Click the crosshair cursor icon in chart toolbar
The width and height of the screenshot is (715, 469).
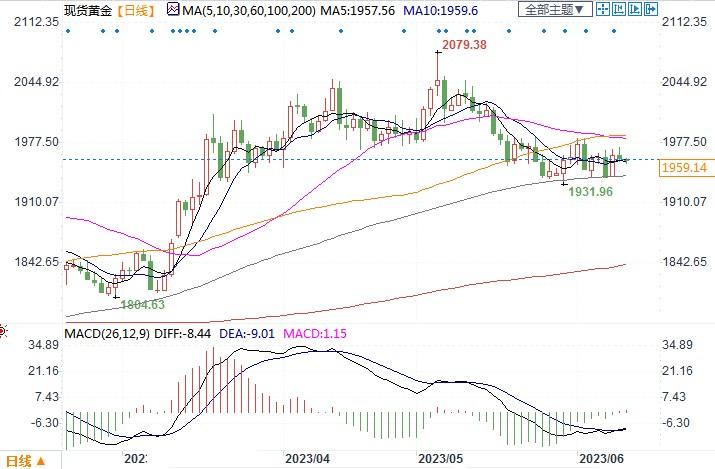(x=603, y=9)
